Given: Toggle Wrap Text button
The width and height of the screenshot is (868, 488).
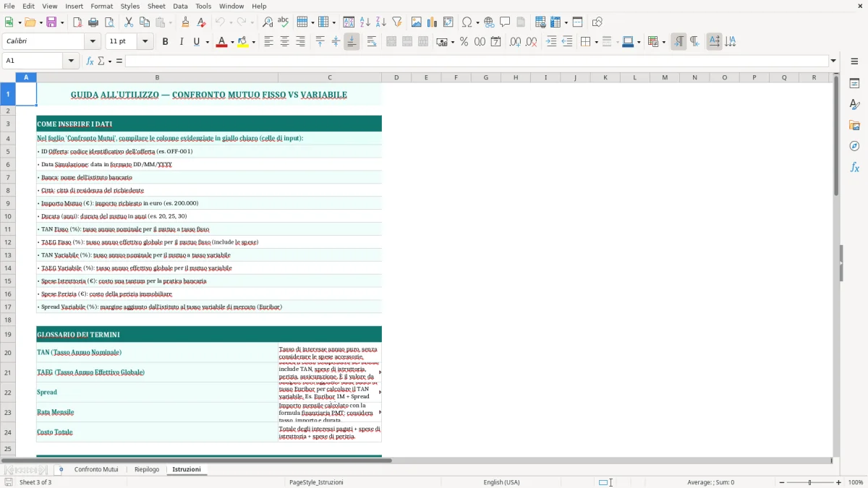Looking at the screenshot, I should pos(372,42).
